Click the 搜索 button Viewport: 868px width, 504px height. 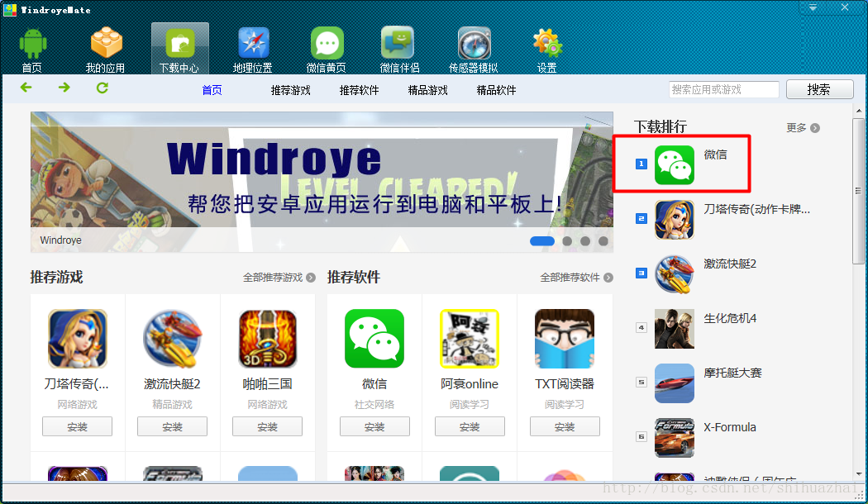pyautogui.click(x=820, y=89)
